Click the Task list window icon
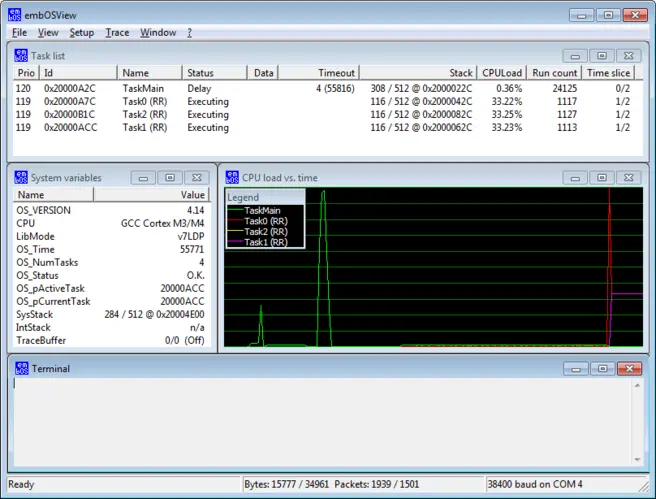The height and width of the screenshot is (499, 656). click(x=21, y=56)
